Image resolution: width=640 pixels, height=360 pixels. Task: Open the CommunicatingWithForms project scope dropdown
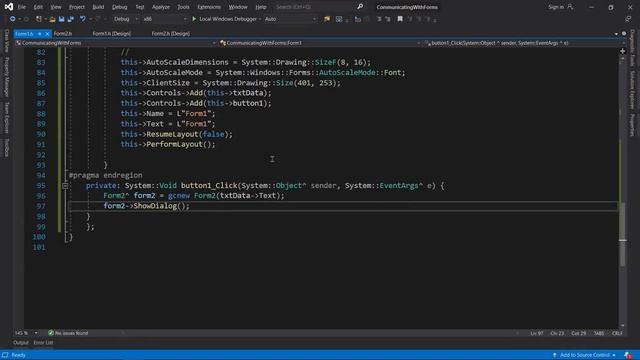115,43
